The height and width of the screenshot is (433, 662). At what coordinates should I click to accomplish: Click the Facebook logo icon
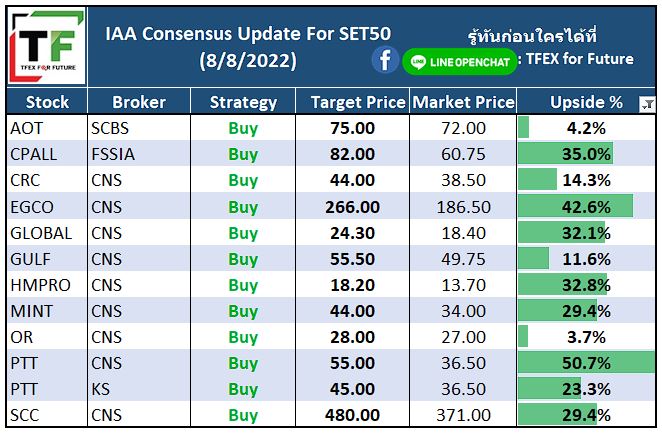(385, 60)
